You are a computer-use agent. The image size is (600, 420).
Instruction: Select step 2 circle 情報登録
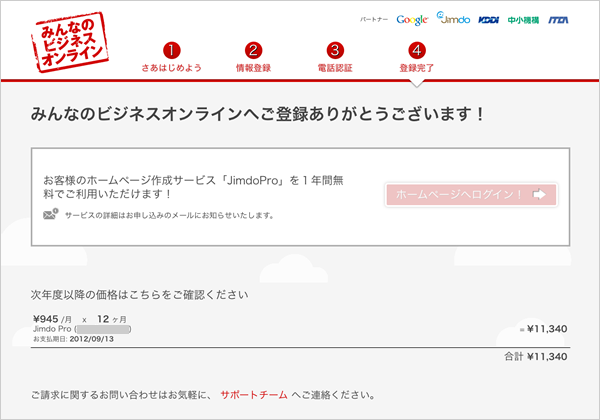coord(253,50)
